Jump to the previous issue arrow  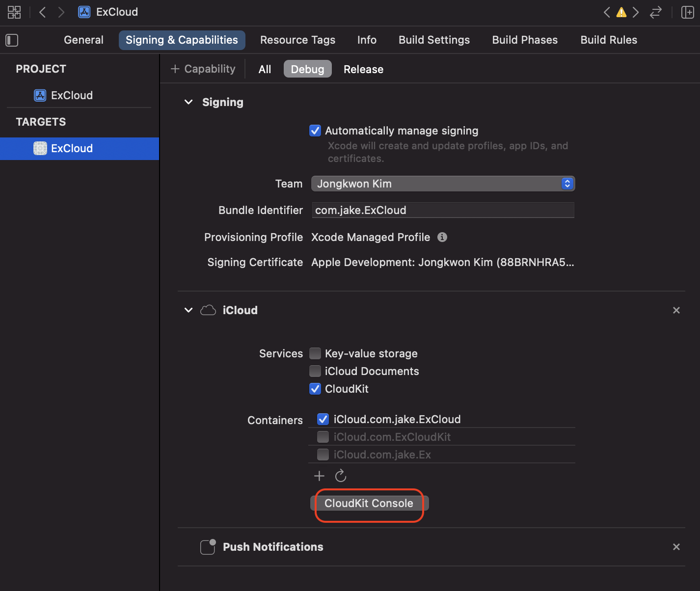[x=607, y=12]
